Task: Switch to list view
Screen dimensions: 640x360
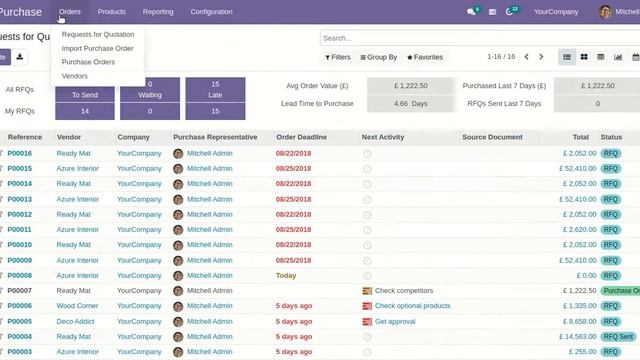Action: (x=567, y=57)
